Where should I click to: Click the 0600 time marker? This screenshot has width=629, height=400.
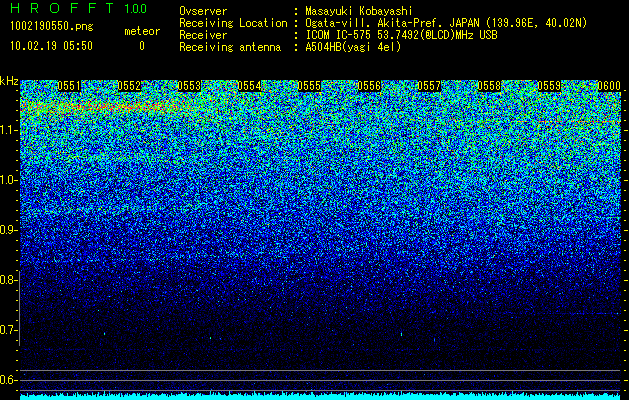(609, 86)
